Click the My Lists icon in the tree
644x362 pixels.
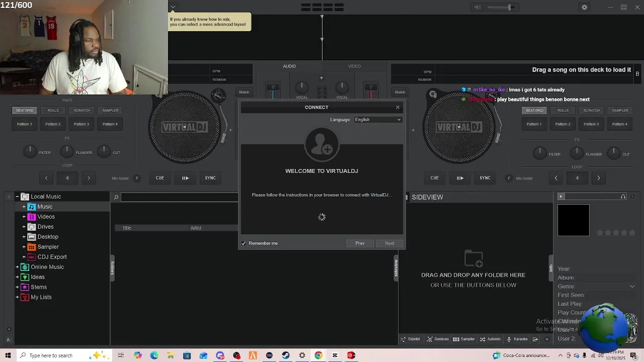[x=25, y=297]
